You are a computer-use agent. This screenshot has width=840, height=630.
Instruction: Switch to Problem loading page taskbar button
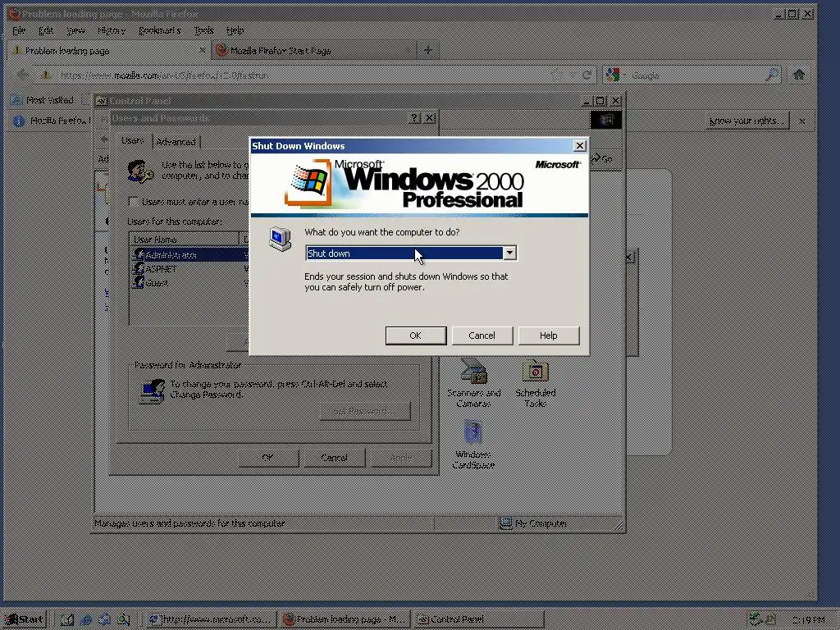(345, 620)
